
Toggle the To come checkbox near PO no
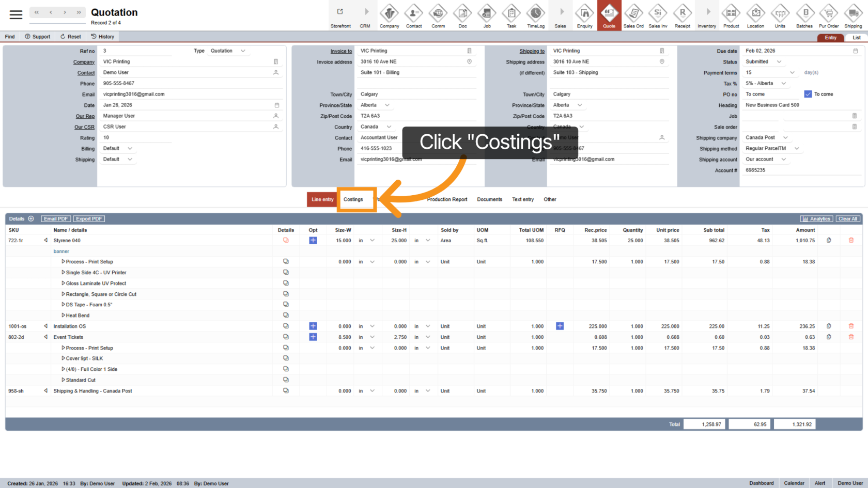pos(807,94)
